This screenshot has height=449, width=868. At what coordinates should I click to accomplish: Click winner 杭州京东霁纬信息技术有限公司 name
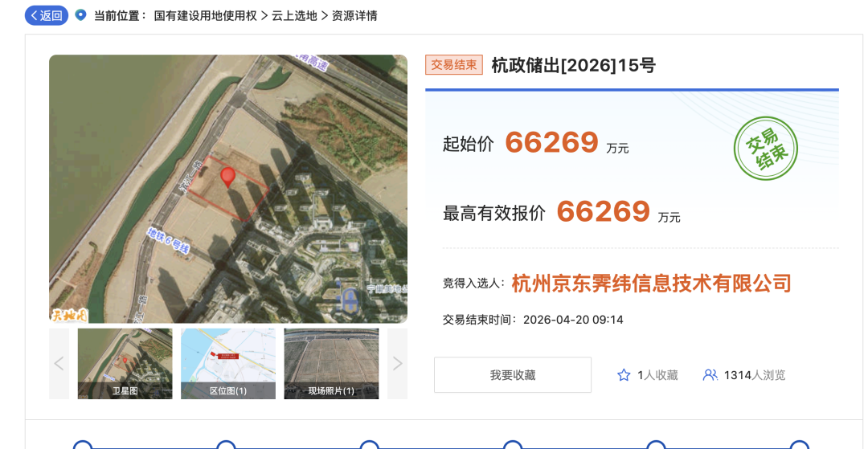(651, 283)
